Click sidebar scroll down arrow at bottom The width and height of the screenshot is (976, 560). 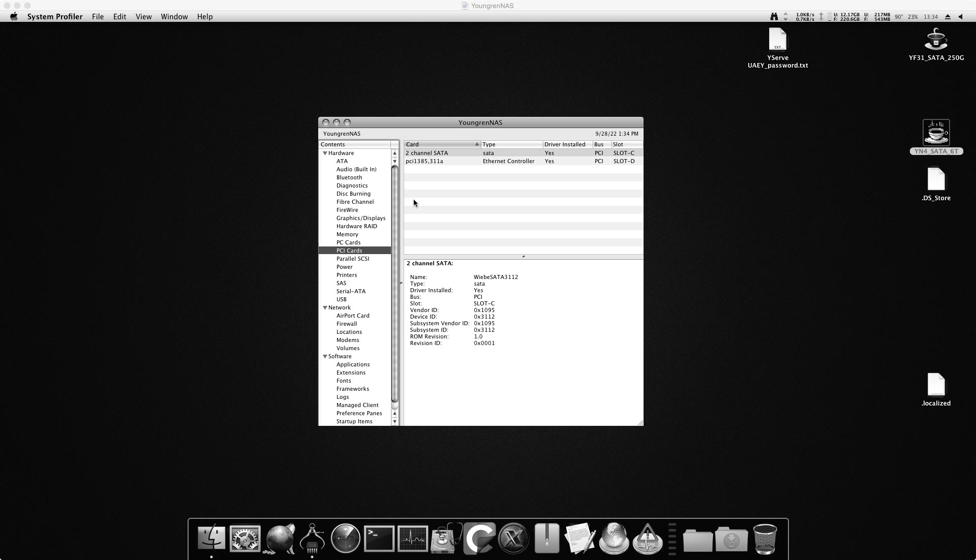tap(394, 422)
